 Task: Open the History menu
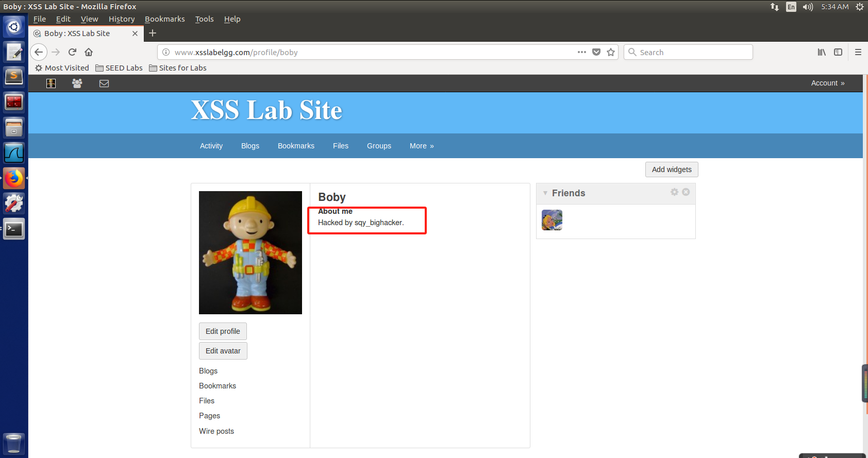click(122, 19)
